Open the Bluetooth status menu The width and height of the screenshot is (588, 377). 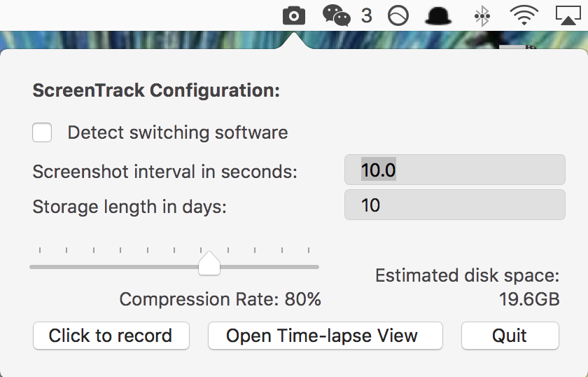click(482, 15)
